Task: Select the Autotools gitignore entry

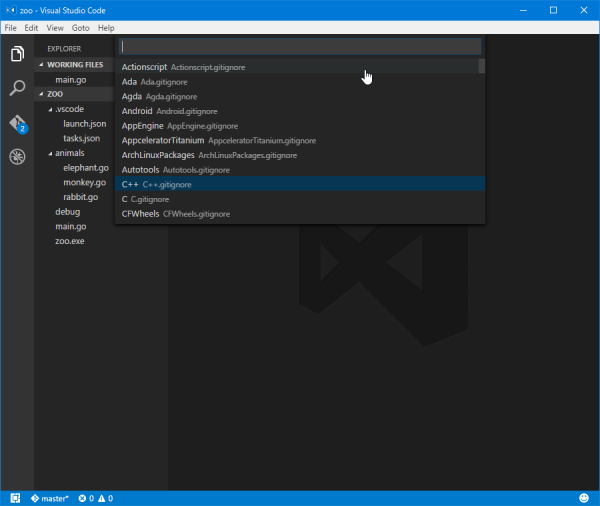Action: [x=300, y=170]
